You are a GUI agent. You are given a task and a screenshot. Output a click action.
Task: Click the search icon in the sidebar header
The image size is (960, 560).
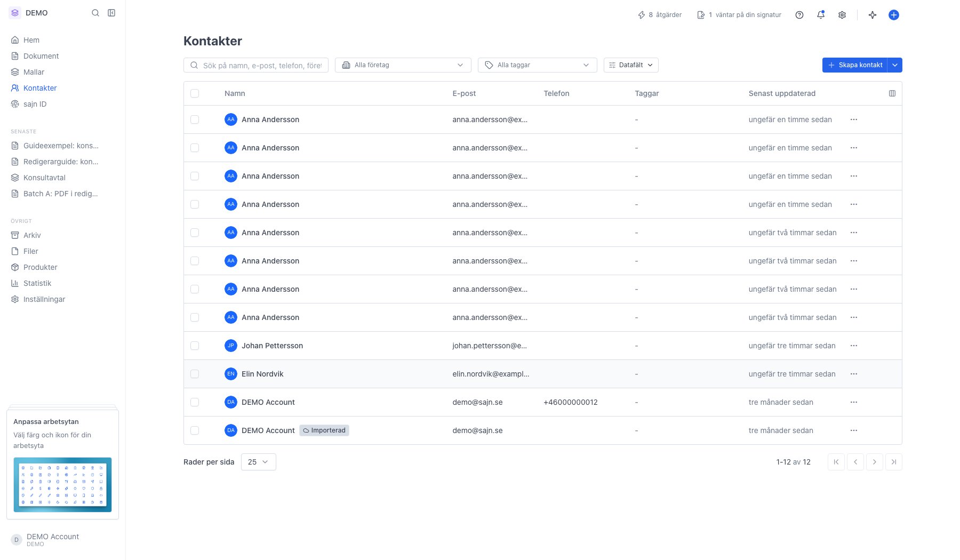tap(95, 13)
